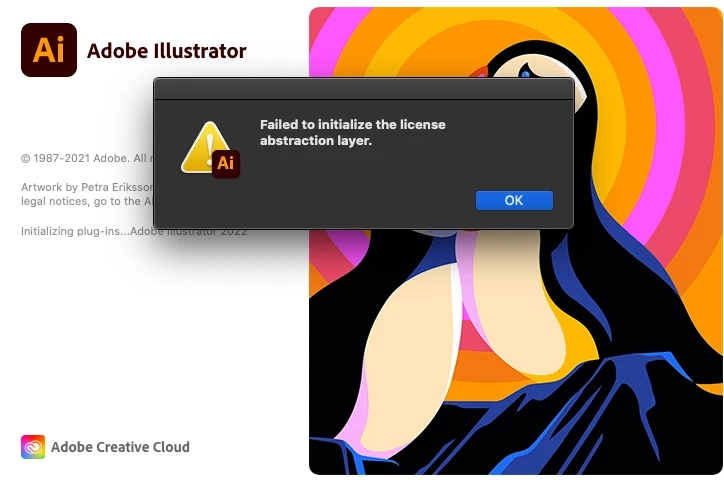The height and width of the screenshot is (485, 724).
Task: Click the OK button in the error dialog
Action: (x=514, y=200)
